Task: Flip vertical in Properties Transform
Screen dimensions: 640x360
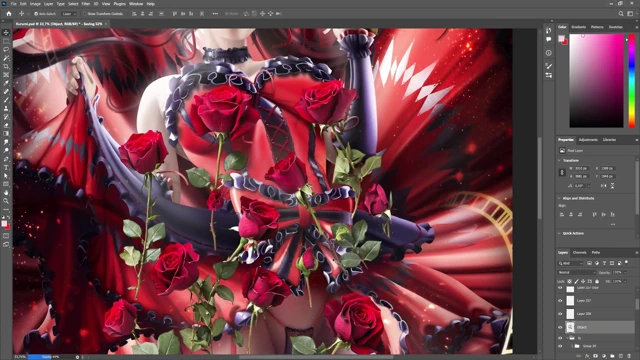Action: [612, 186]
